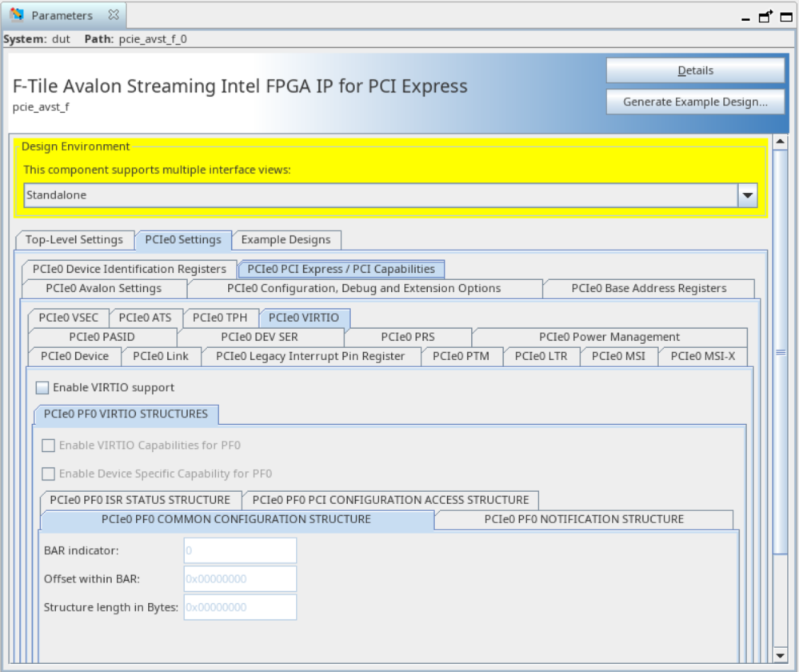Click the Parameters panel icon

17,14
